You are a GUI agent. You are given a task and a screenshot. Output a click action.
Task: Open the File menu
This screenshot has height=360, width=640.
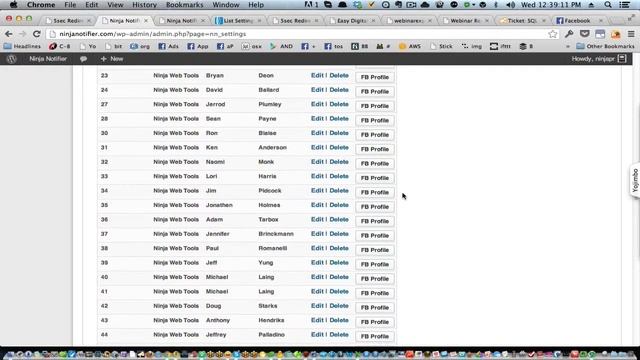click(x=70, y=5)
